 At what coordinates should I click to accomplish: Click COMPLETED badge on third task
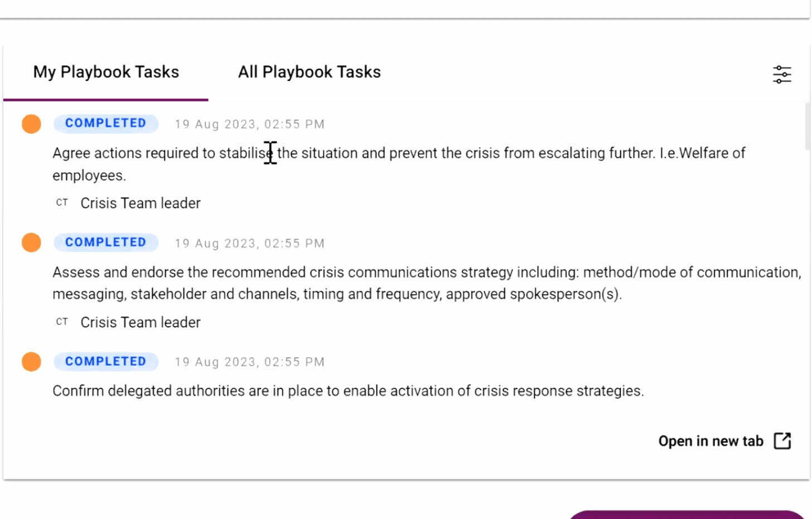tap(106, 361)
